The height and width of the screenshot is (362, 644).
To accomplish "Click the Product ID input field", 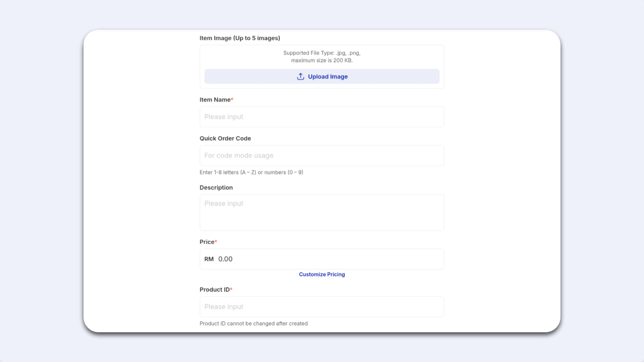I will coord(322,307).
